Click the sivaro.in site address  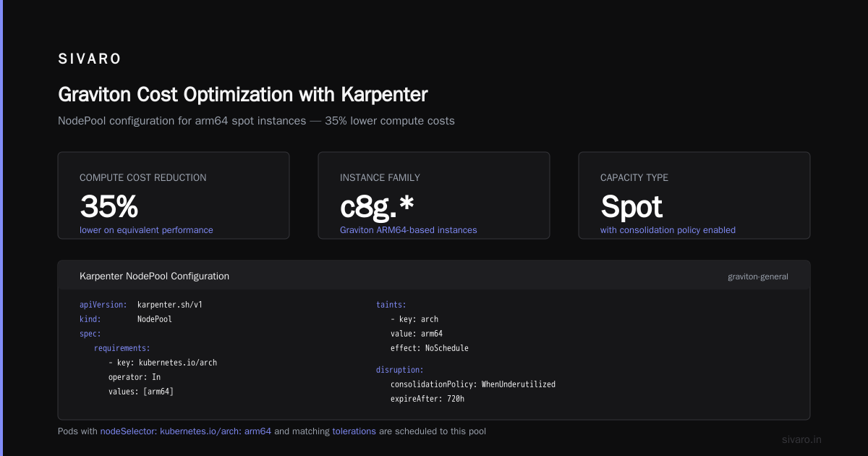[802, 439]
